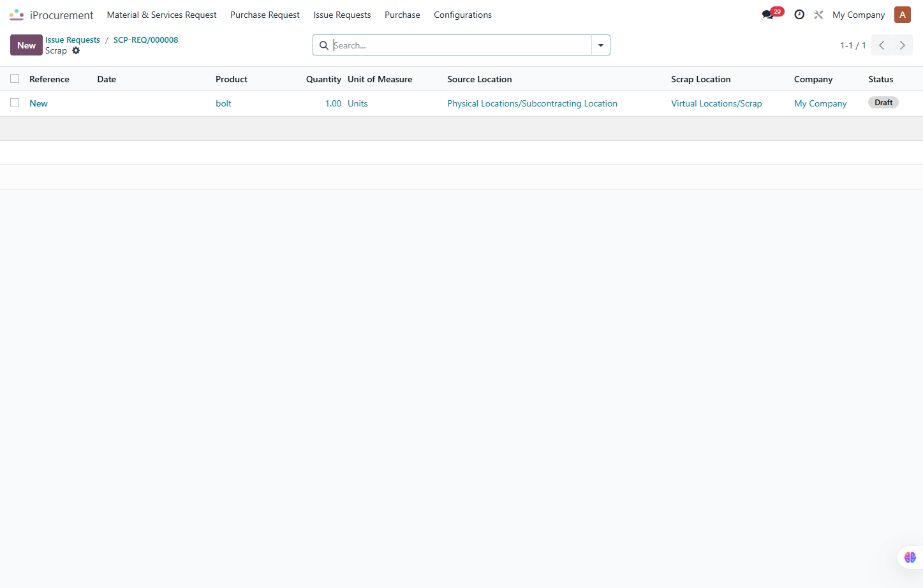This screenshot has width=923, height=588.
Task: Sort by Status column header
Action: point(881,79)
